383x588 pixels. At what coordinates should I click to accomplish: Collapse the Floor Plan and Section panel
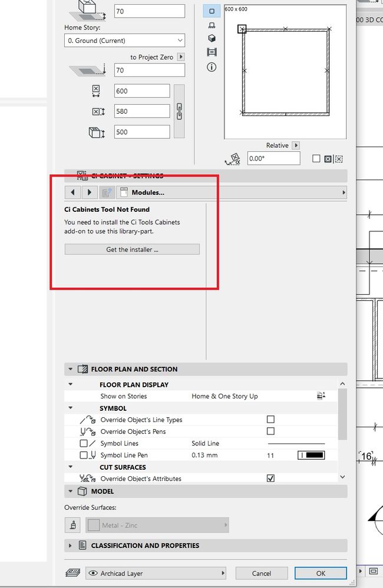coord(70,369)
